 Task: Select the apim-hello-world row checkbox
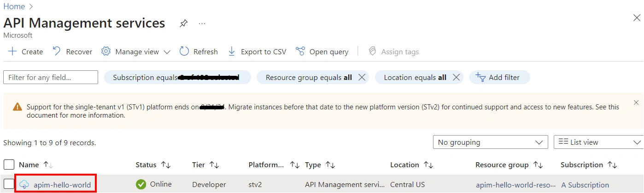(x=9, y=184)
